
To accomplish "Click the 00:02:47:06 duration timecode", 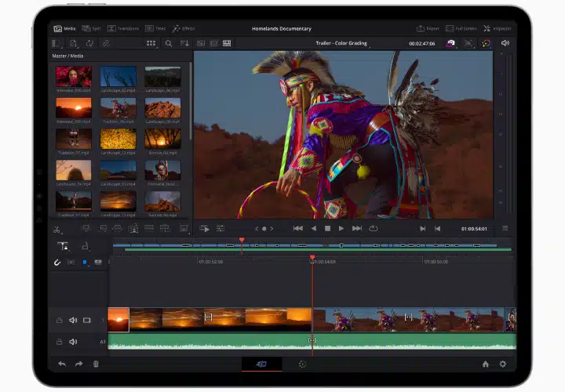I will click(x=422, y=44).
